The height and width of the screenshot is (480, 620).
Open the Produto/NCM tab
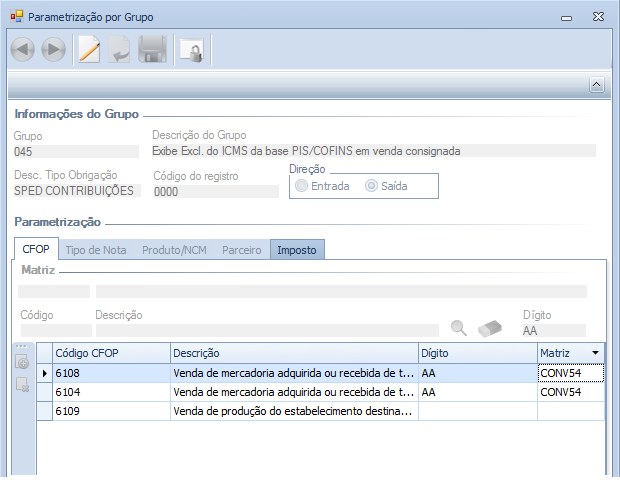(174, 250)
